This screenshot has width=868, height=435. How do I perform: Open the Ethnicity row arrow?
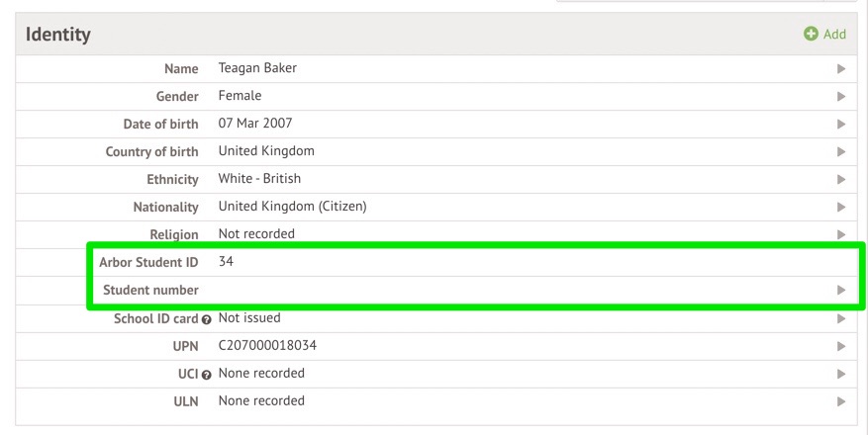click(x=840, y=180)
